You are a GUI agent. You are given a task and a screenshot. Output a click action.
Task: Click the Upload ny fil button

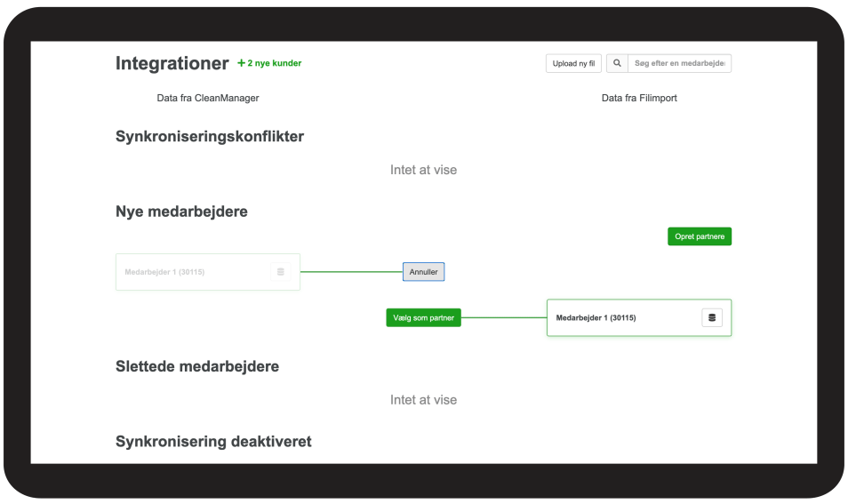click(x=573, y=63)
